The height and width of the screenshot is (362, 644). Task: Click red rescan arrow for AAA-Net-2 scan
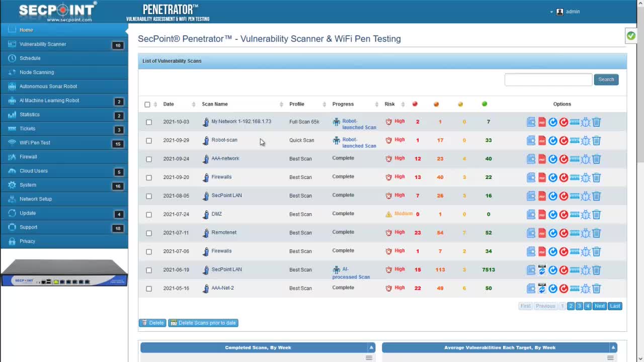click(563, 289)
